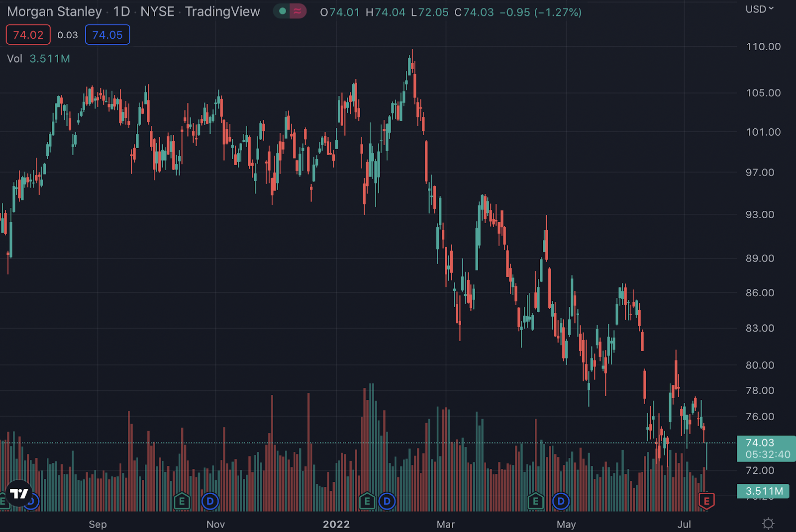796x532 pixels.
Task: Click the TradingView logo badge
Action: pyautogui.click(x=19, y=493)
